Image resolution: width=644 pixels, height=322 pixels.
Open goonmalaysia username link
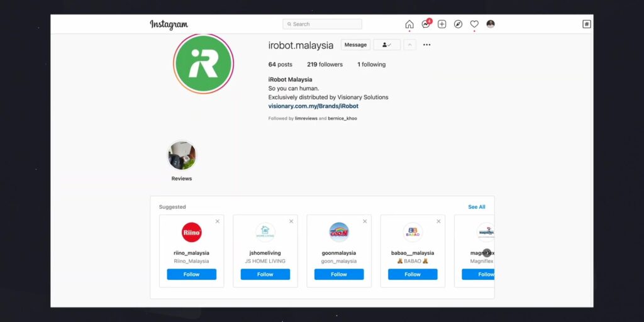[339, 253]
